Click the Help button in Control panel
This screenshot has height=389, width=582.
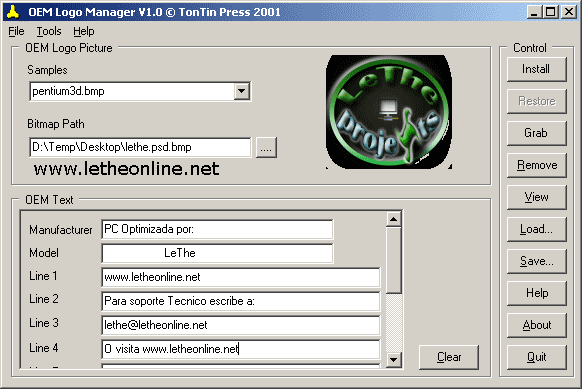536,293
